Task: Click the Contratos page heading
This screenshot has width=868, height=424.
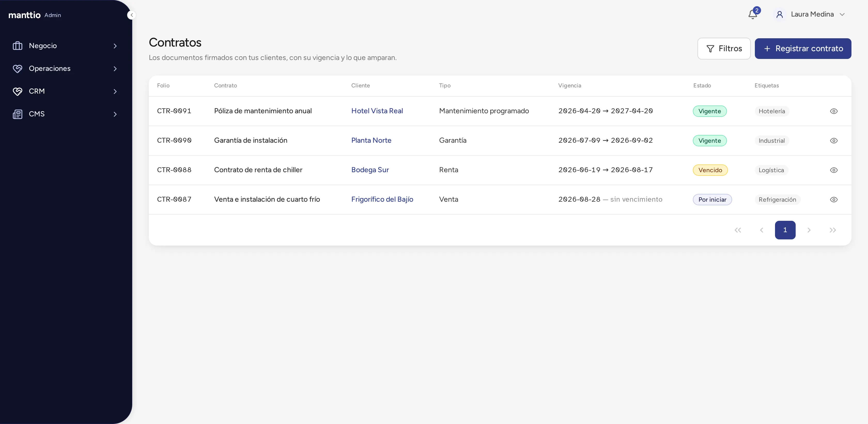Action: 175,42
